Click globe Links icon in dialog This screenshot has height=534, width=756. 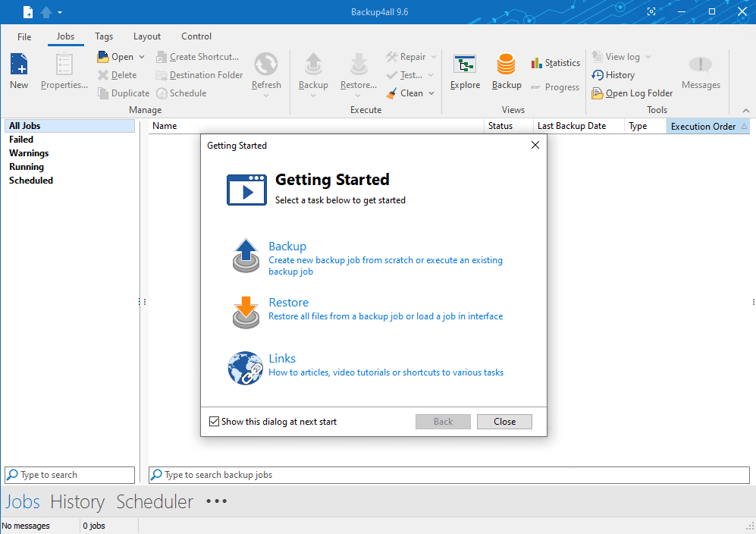tap(246, 368)
